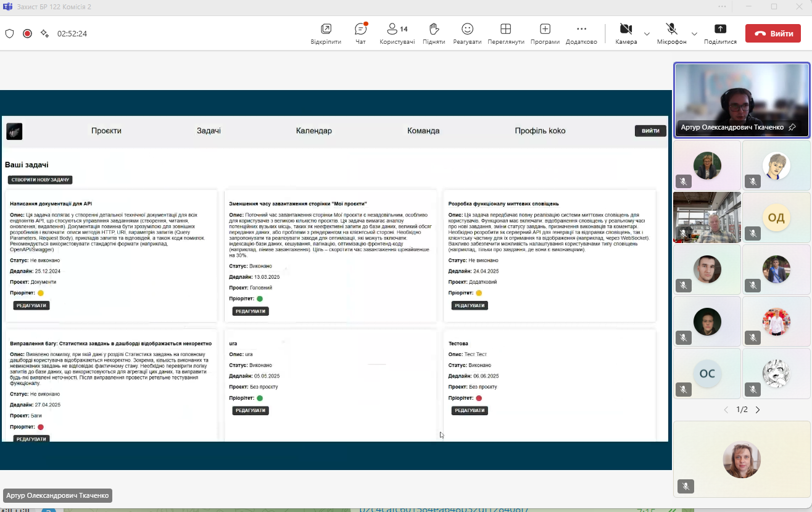Switch to the Команда navigation item
Image resolution: width=812 pixels, height=512 pixels.
pyautogui.click(x=423, y=131)
